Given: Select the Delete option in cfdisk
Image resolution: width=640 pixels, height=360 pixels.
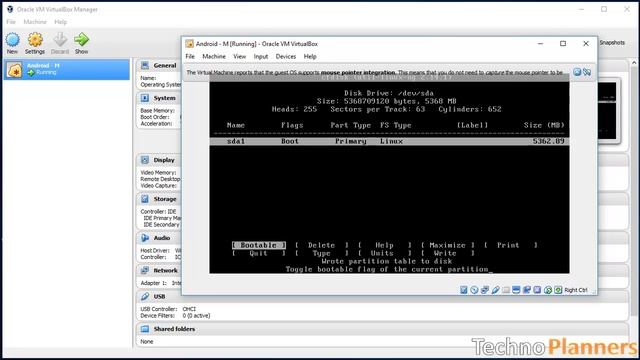Looking at the screenshot, I should [322, 245].
